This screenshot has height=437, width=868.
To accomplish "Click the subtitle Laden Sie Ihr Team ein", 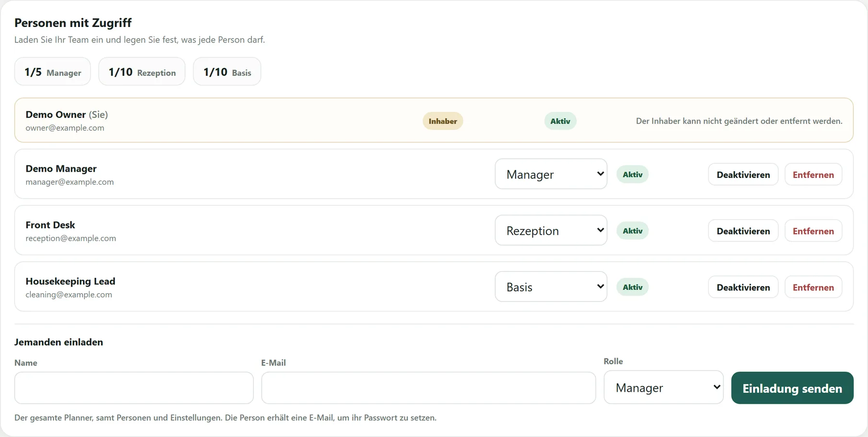I will point(139,40).
